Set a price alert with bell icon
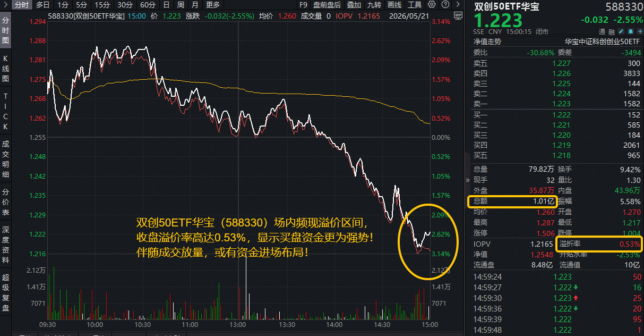Image resolution: width=644 pixels, height=336 pixels. tap(630, 31)
